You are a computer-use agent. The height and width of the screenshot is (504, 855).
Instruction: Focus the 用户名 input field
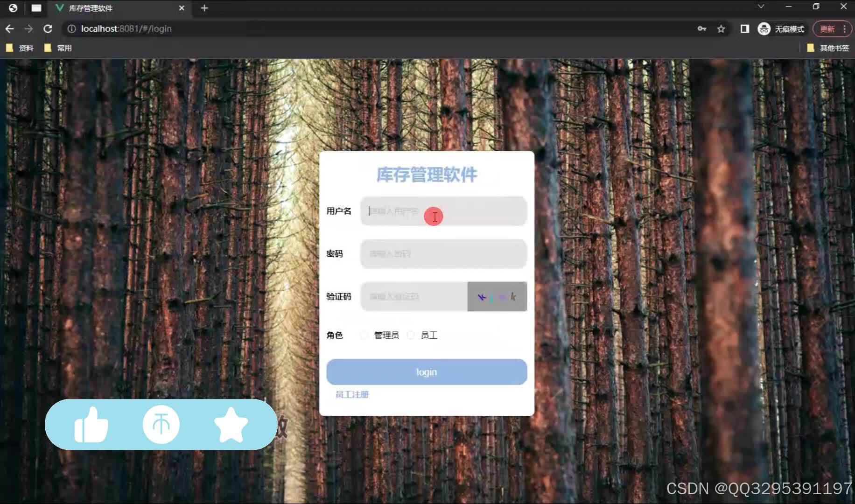pyautogui.click(x=444, y=211)
